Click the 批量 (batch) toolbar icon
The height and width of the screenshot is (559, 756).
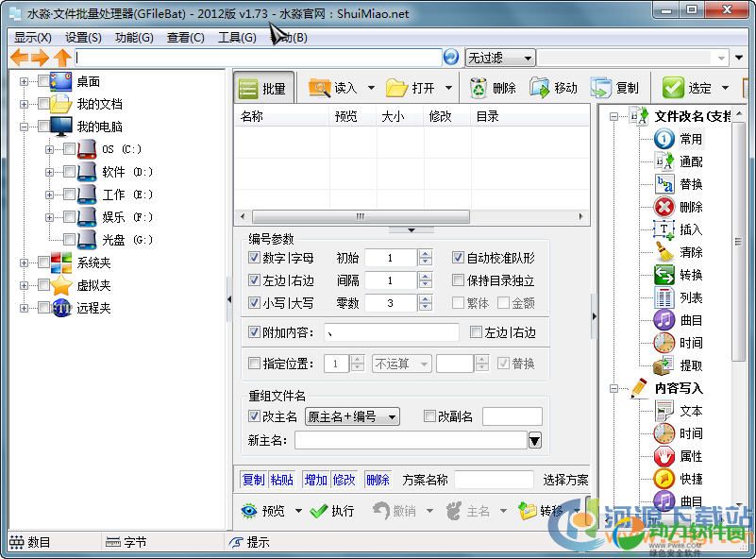[x=249, y=89]
